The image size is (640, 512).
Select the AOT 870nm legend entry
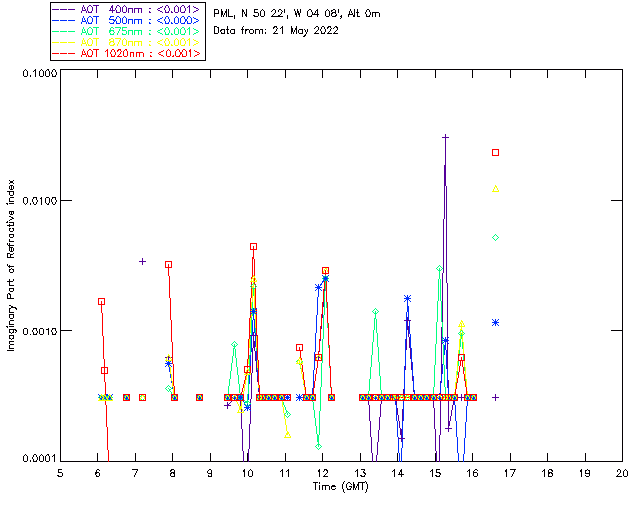[x=127, y=41]
